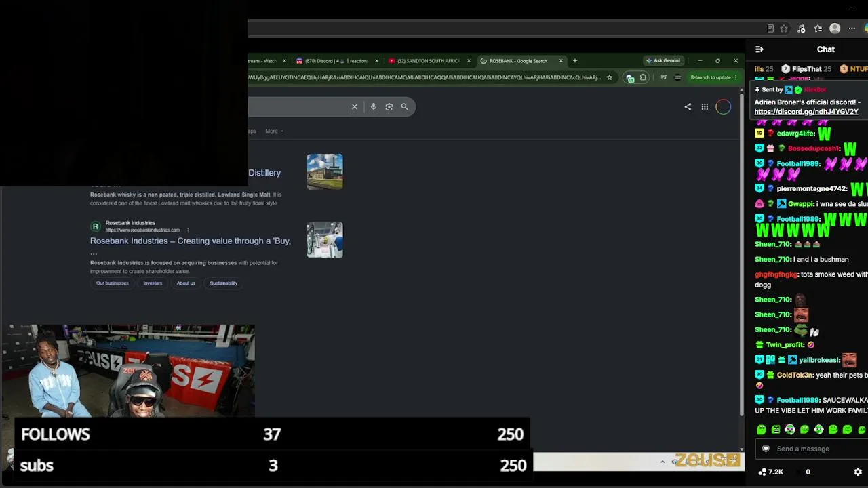Bookmark the page with the outer star icon
The height and width of the screenshot is (488, 868).
[x=784, y=28]
